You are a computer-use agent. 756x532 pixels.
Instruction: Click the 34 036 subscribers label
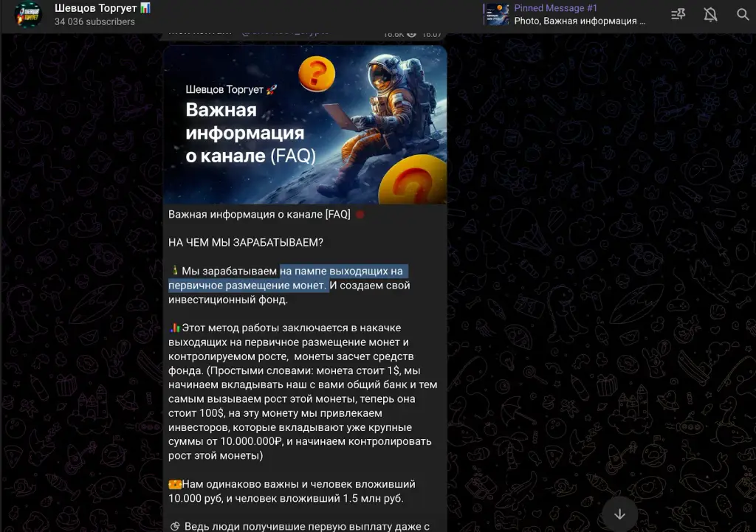[x=94, y=21]
